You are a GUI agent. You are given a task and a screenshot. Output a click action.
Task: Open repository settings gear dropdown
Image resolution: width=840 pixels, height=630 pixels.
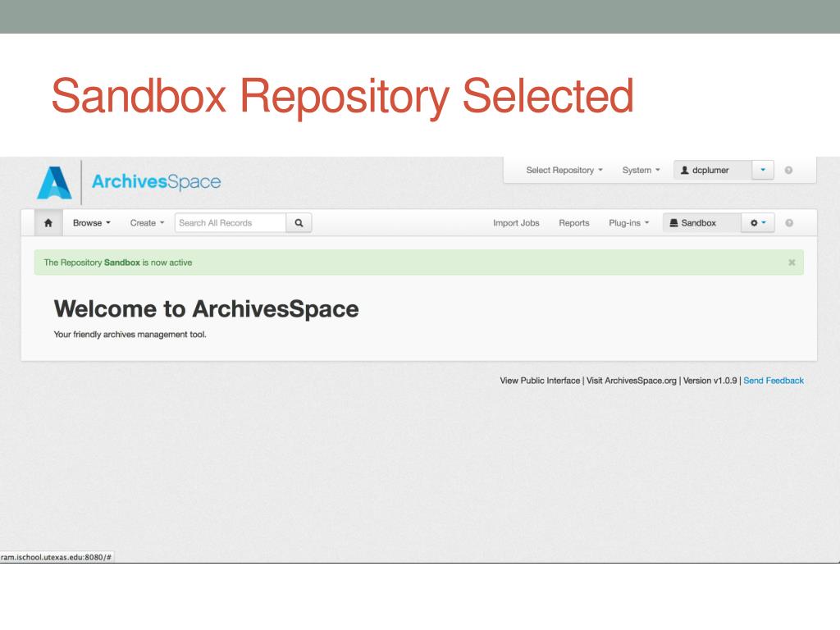[757, 223]
